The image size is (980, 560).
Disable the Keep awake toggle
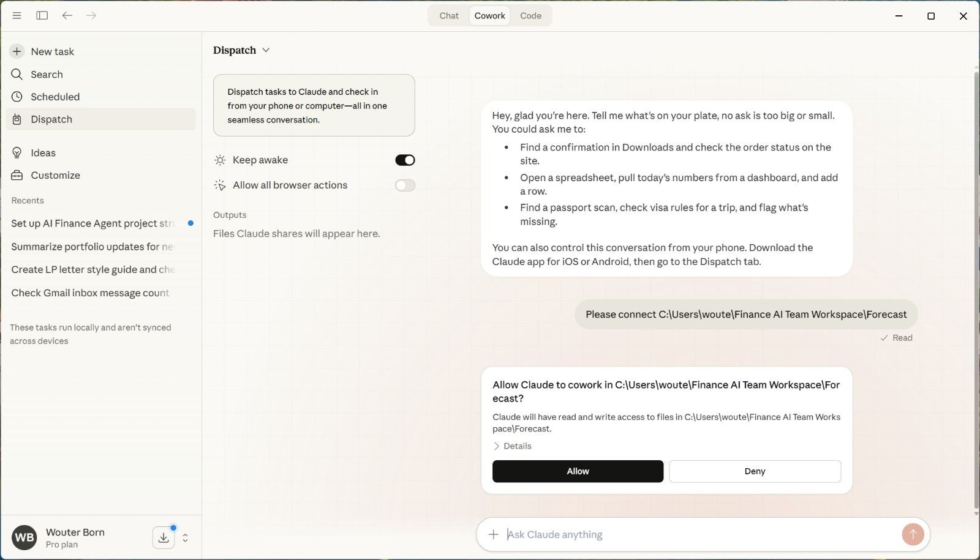click(x=405, y=160)
